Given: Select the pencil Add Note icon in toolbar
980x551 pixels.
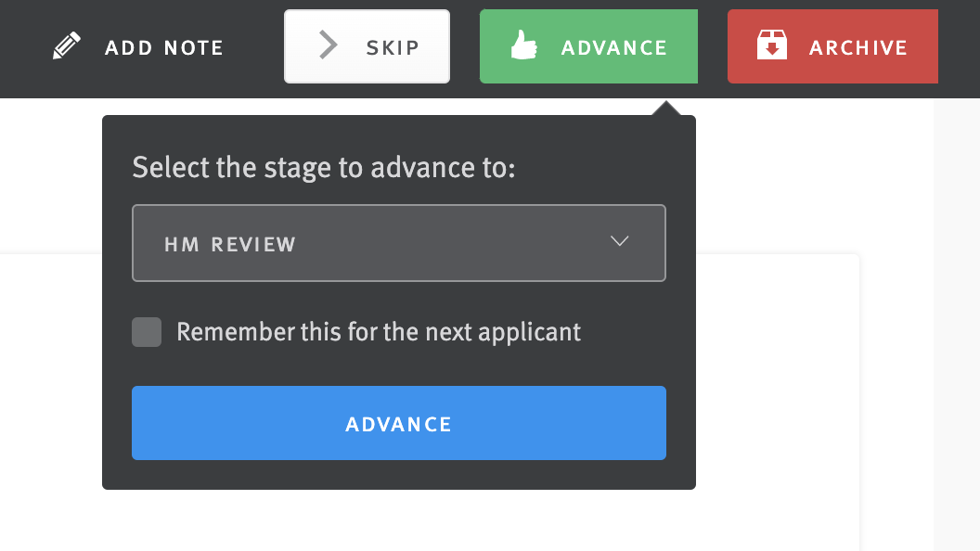Looking at the screenshot, I should point(65,43).
